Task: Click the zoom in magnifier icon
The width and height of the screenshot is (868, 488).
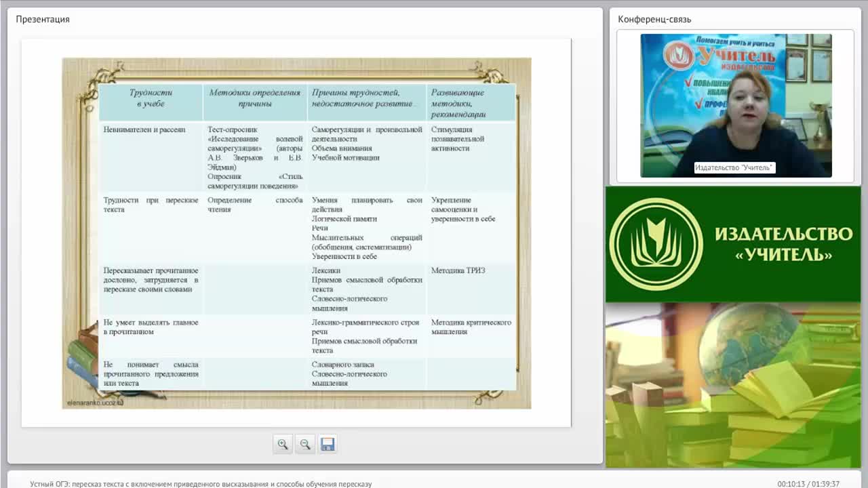Action: (283, 445)
